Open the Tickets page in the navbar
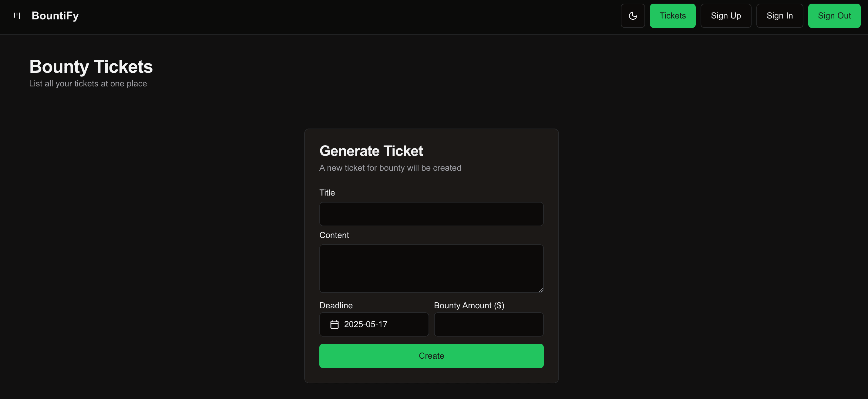 coord(673,16)
